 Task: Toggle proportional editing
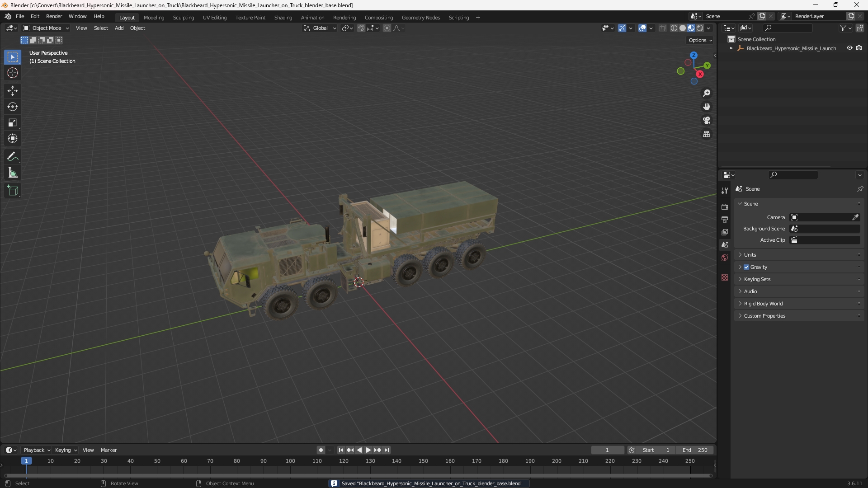click(387, 28)
